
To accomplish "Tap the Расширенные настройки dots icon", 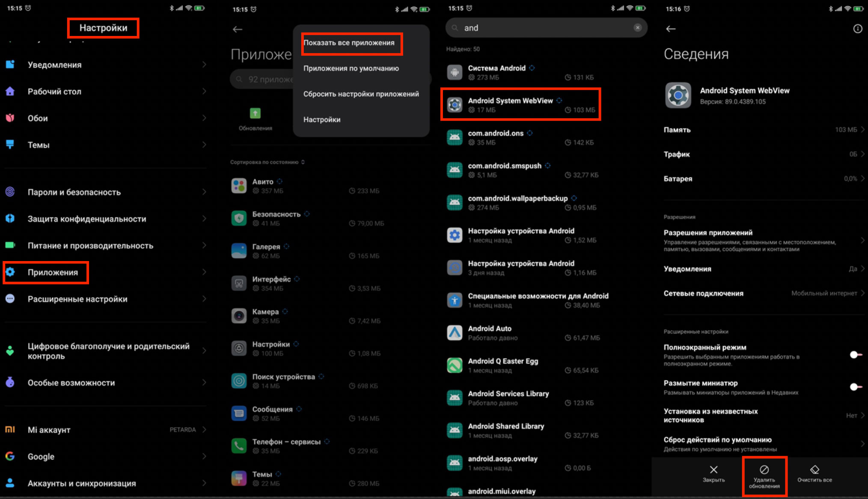I will 10,299.
